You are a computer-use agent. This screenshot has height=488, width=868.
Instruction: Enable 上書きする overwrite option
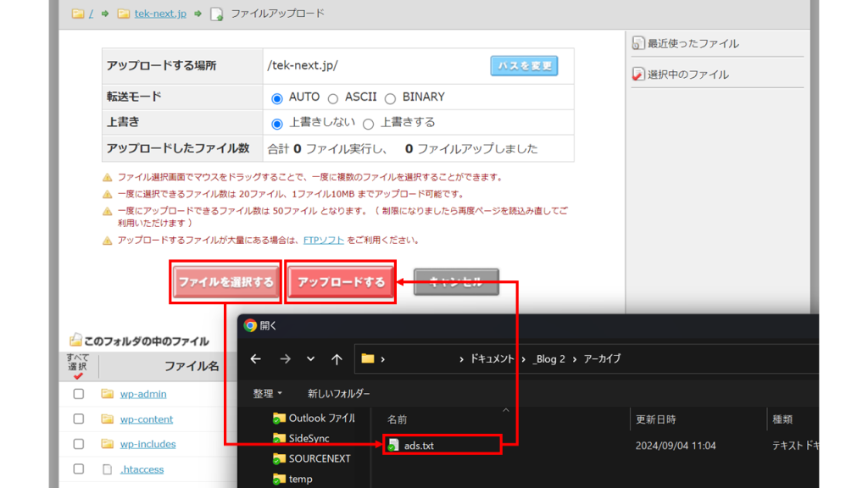368,122
